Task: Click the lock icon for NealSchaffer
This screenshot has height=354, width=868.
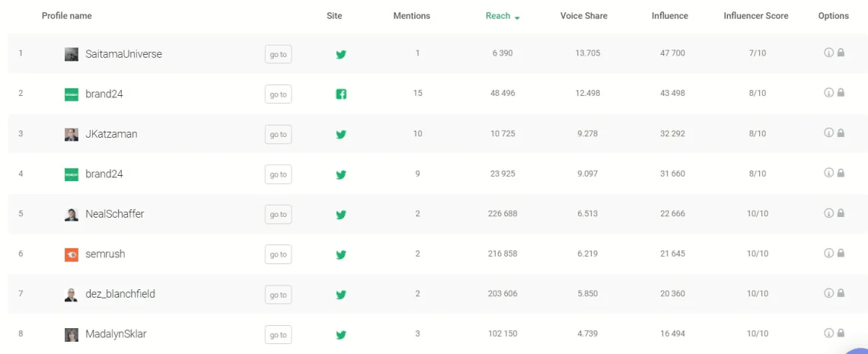Action: (841, 213)
